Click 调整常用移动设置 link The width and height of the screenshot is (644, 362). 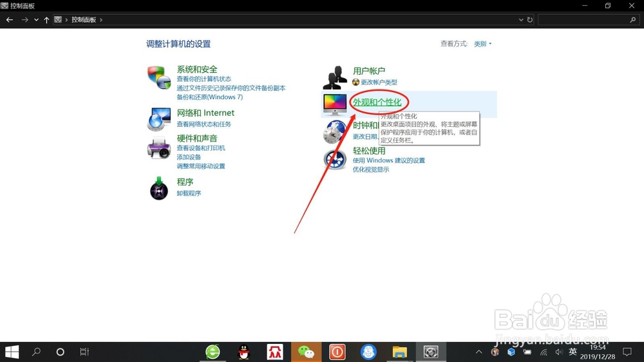pos(201,166)
